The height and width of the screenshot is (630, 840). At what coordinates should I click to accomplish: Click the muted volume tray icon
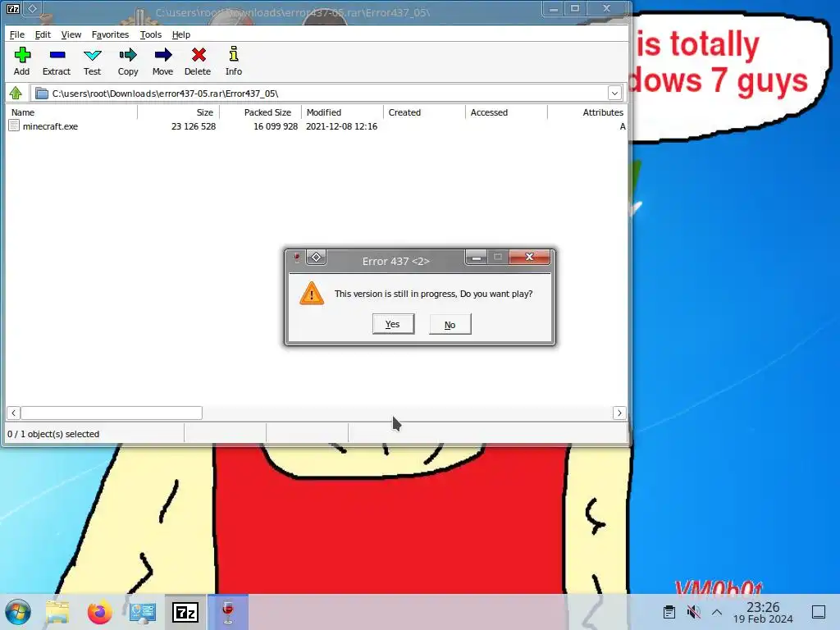(694, 612)
